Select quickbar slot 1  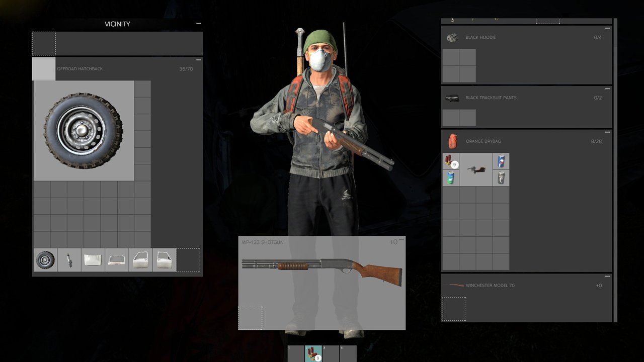(x=296, y=353)
